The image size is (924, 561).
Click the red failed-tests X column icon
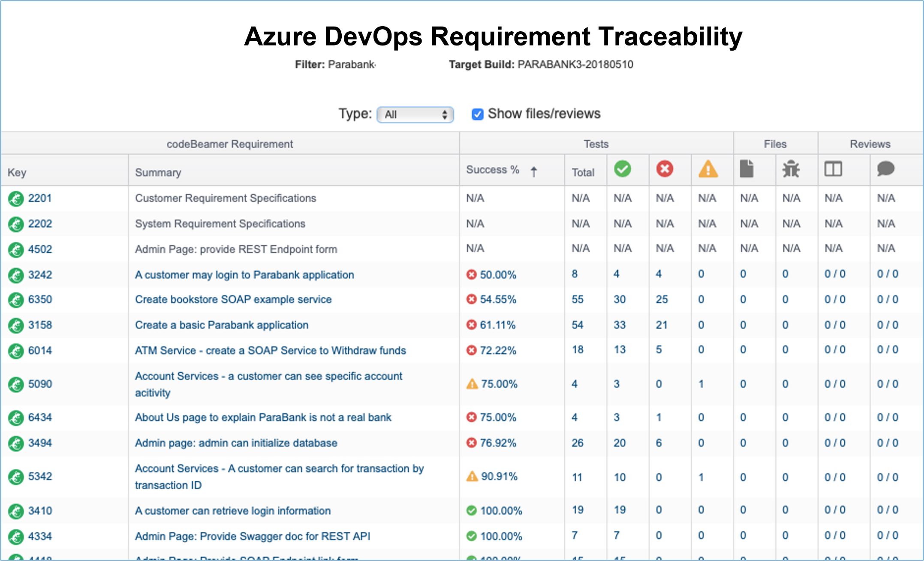[665, 169]
